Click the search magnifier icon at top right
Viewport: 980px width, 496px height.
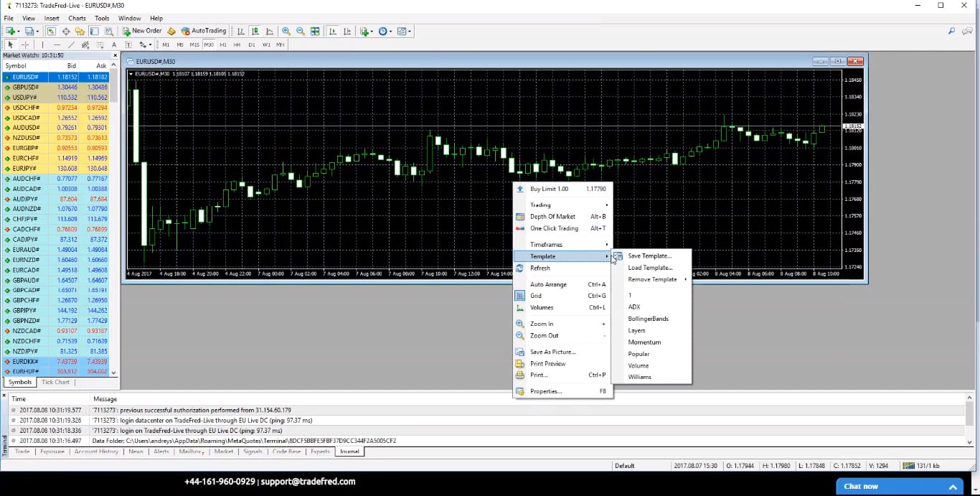tap(952, 31)
